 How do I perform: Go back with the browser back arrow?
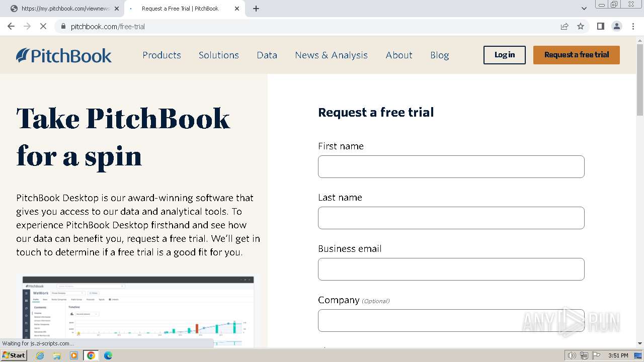click(11, 26)
